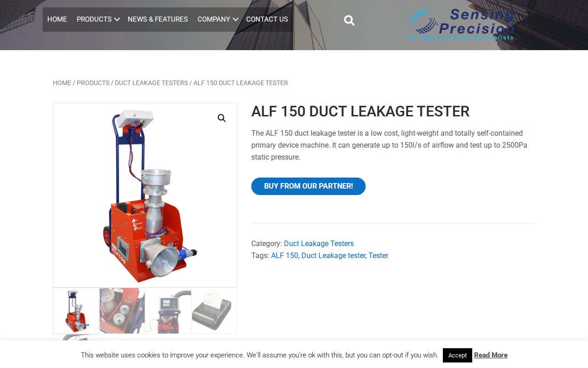
Task: Open News & Features menu item
Action: pyautogui.click(x=158, y=19)
